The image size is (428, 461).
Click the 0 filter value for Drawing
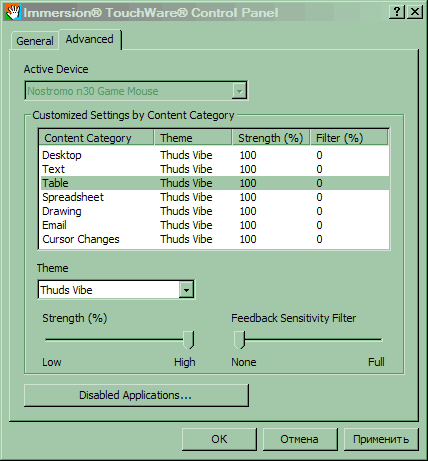319,211
